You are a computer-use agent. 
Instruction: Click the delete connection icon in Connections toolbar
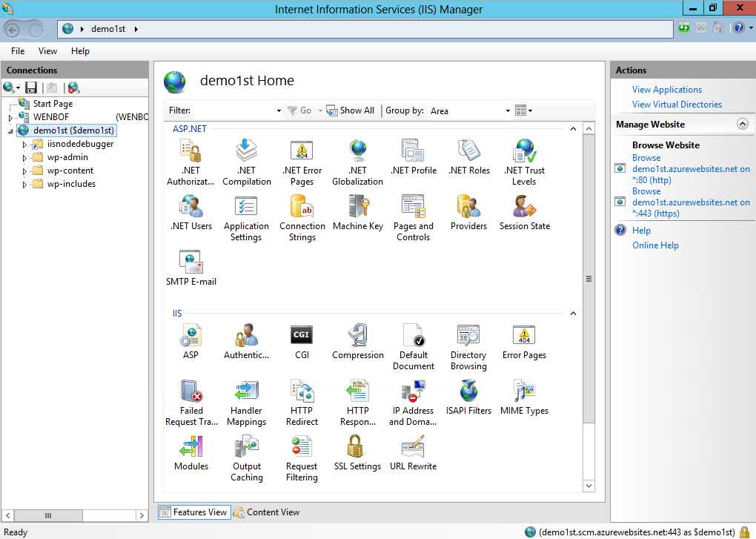(73, 87)
